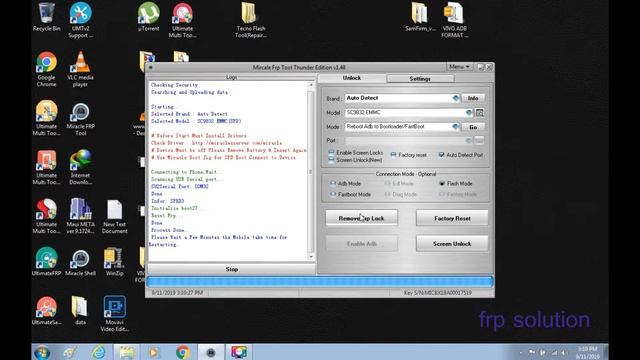Click the Factory Reset button
This screenshot has width=640, height=360.
pyautogui.click(x=452, y=218)
